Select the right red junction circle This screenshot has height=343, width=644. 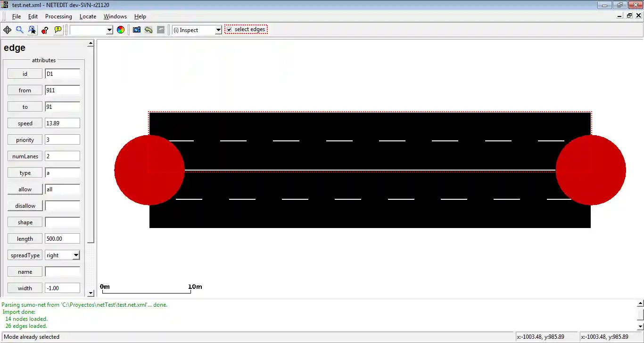pyautogui.click(x=591, y=170)
